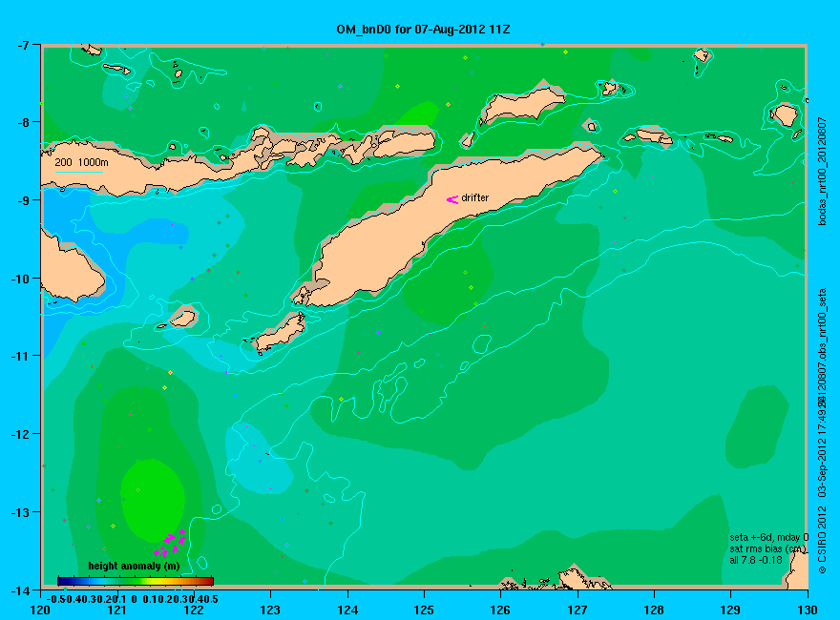Viewport: 840px width, 620px height.
Task: Click the 127 longitude axis label
Action: tap(577, 610)
